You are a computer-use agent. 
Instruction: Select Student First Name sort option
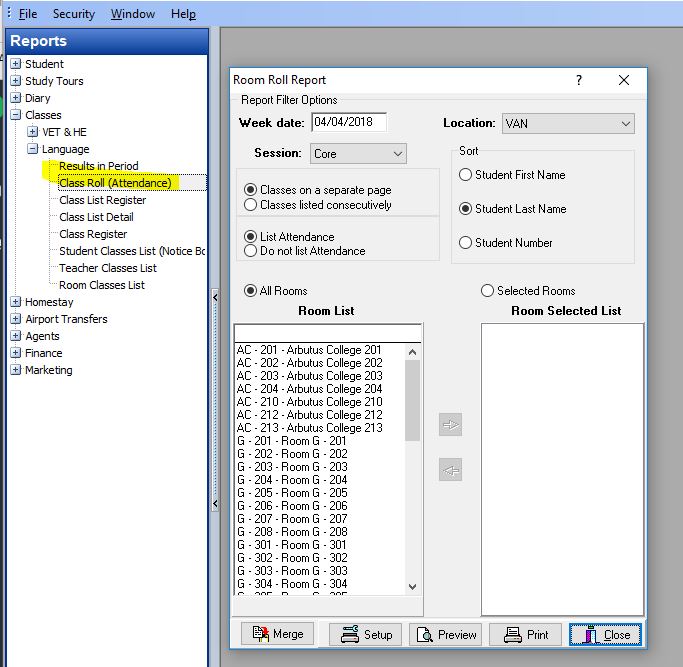[466, 175]
